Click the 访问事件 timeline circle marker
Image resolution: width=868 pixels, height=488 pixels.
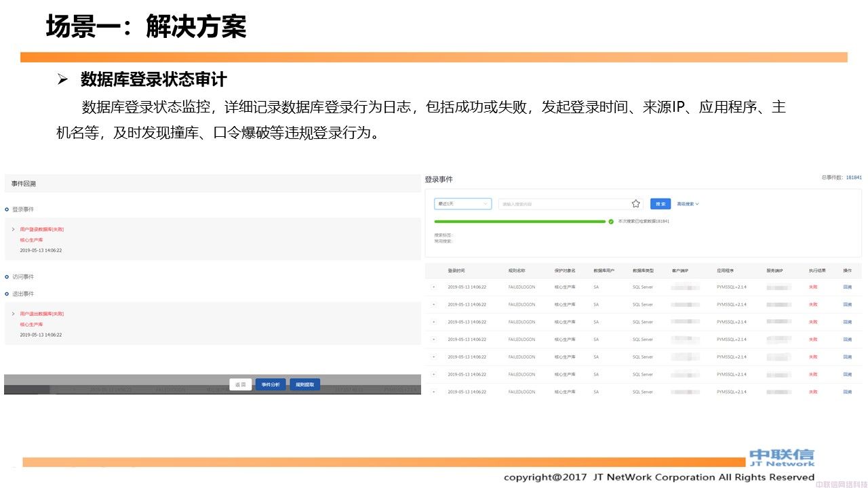click(7, 277)
